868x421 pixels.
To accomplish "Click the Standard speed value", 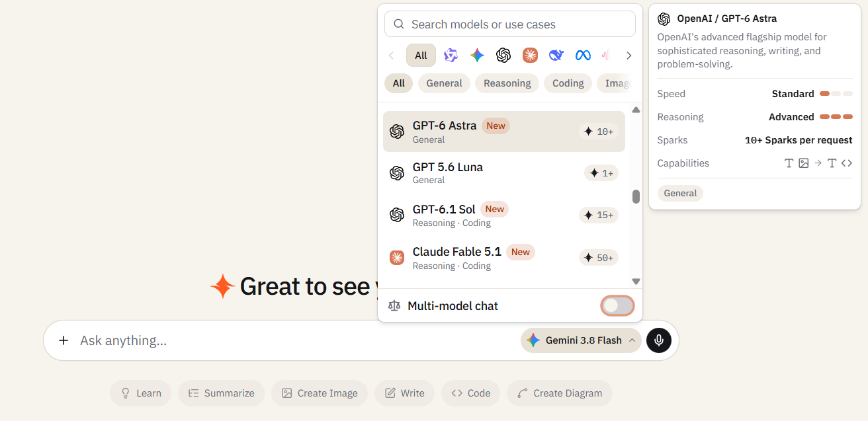I will [793, 94].
